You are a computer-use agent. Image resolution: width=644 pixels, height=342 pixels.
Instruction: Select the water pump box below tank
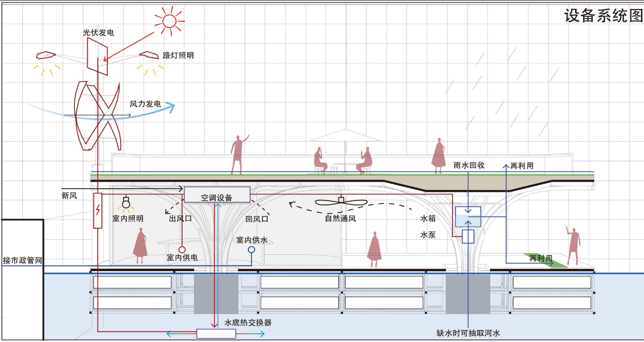468,236
